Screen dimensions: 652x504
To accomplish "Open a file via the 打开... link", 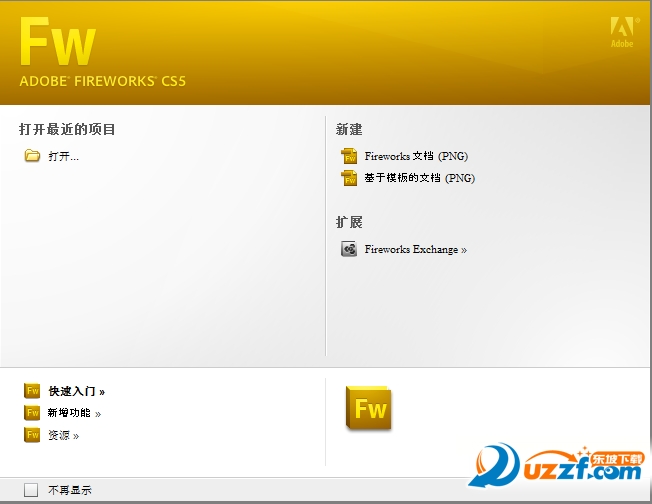I will 63,156.
